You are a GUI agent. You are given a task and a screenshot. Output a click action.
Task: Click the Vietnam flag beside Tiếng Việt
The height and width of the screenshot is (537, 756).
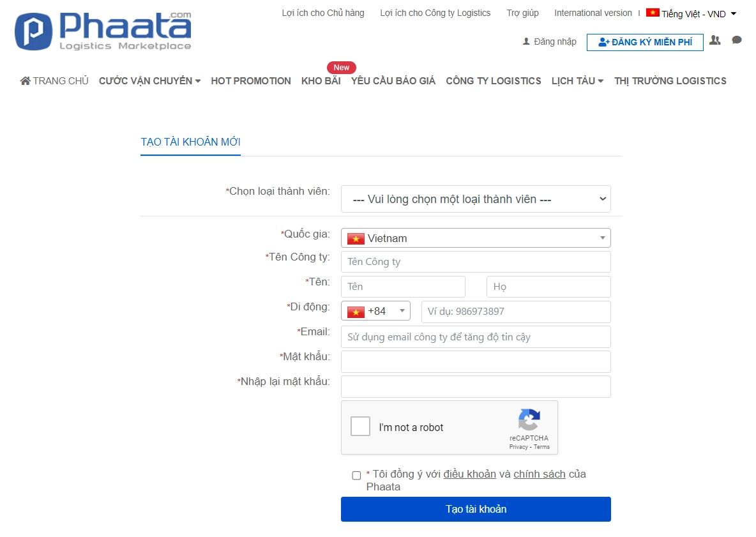coord(652,12)
